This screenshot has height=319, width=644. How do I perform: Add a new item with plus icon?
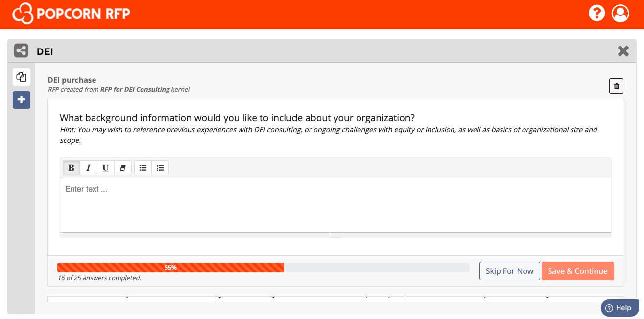22,100
